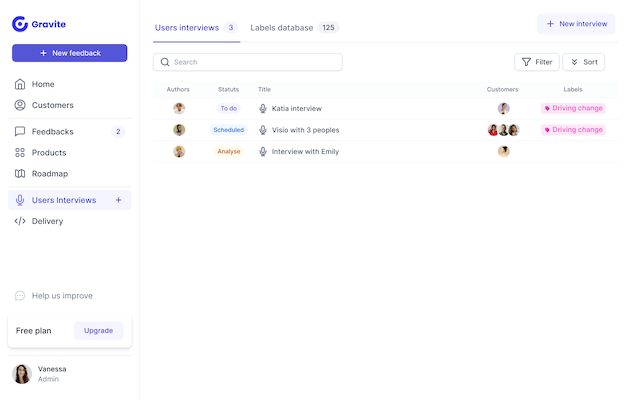Click Driving change label on Visio row
Image resolution: width=640 pixels, height=400 pixels.
(573, 130)
